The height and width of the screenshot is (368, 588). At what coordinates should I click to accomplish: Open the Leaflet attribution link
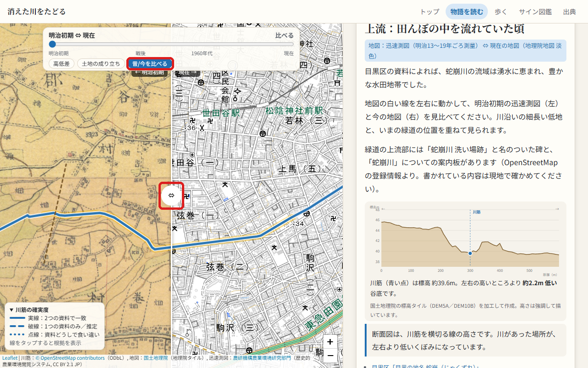click(10, 358)
